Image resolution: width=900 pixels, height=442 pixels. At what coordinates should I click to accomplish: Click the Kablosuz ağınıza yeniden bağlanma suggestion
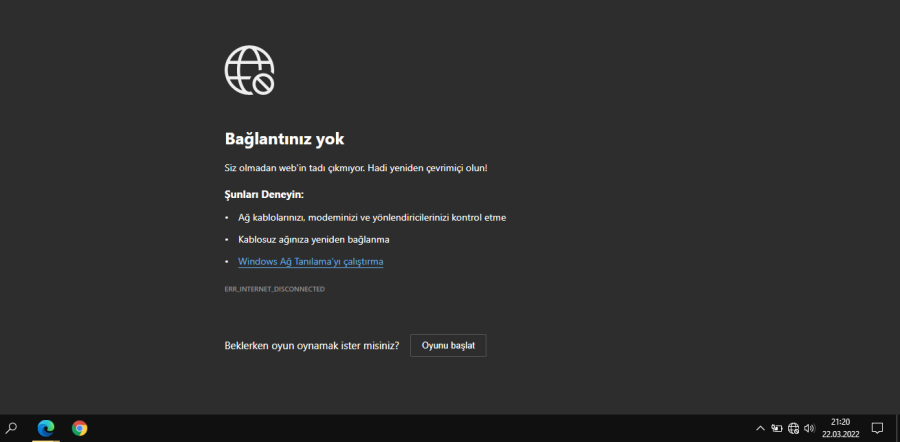click(x=313, y=240)
